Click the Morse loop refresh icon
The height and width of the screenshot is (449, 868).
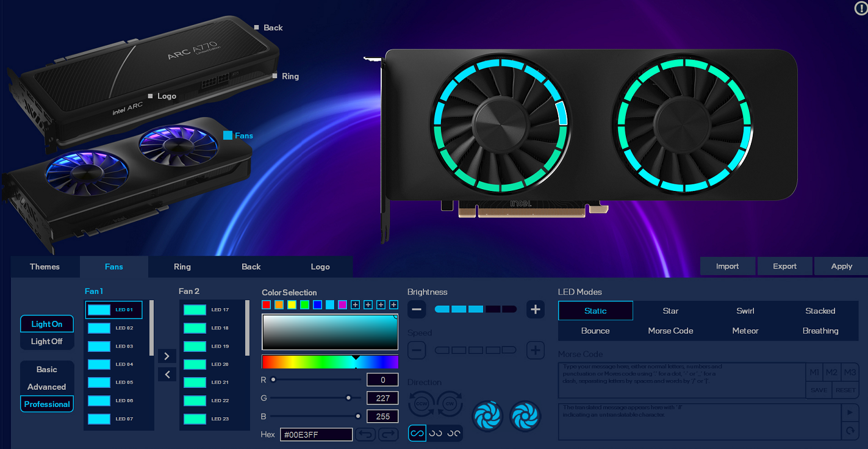(849, 431)
